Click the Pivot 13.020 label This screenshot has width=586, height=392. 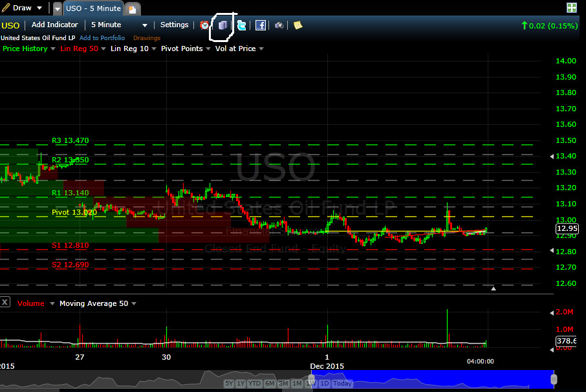coord(74,212)
